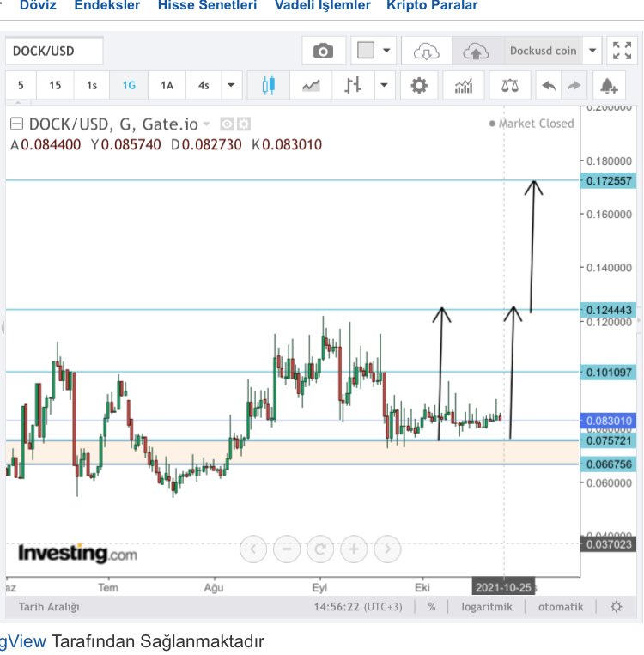Toggle the series visibility eye icon
This screenshot has width=644, height=655.
tap(227, 124)
